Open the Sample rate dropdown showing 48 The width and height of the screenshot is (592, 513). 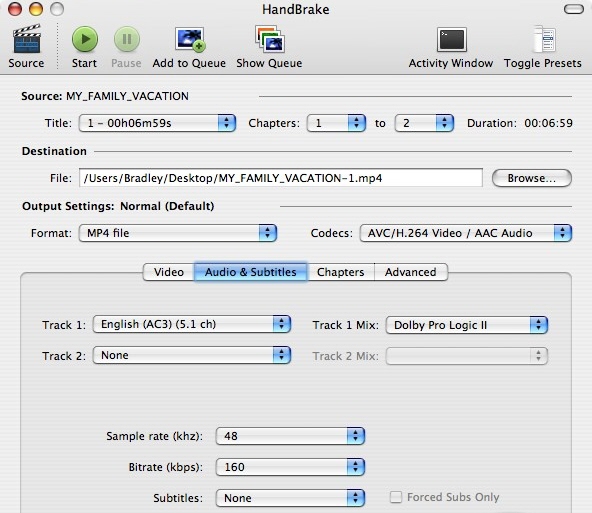(290, 436)
